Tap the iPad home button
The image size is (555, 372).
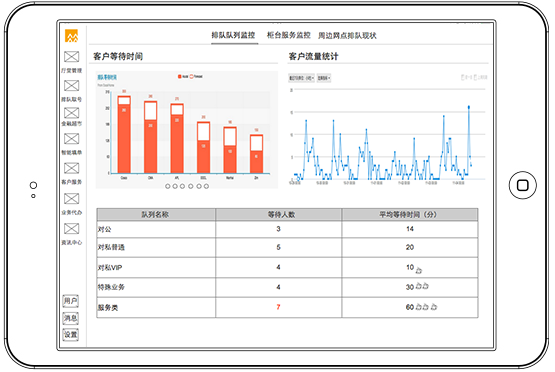click(x=523, y=185)
